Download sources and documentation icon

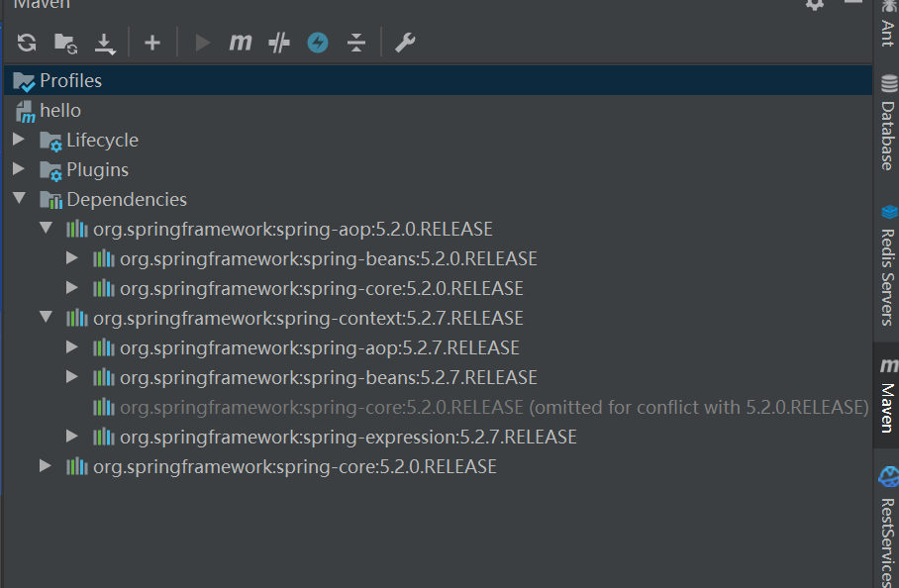click(105, 44)
